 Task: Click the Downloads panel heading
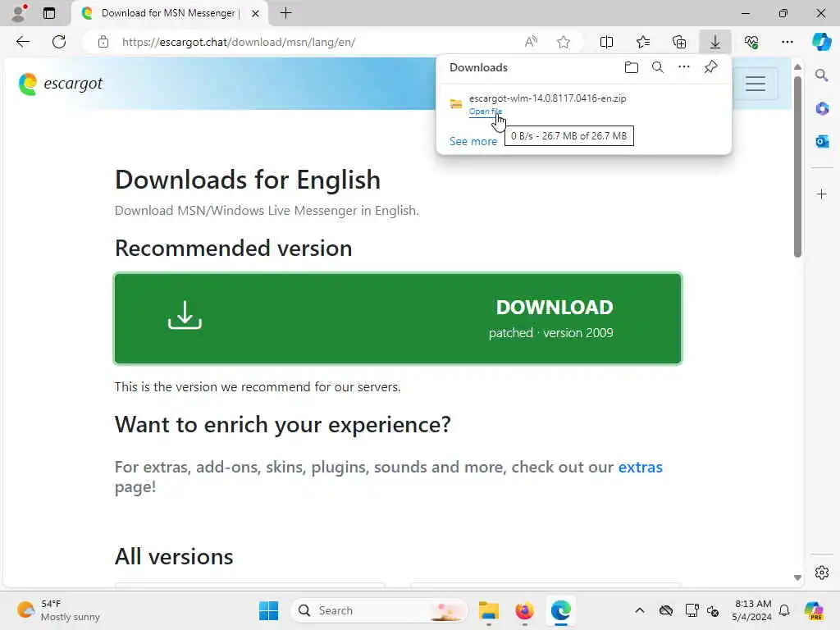click(x=478, y=67)
